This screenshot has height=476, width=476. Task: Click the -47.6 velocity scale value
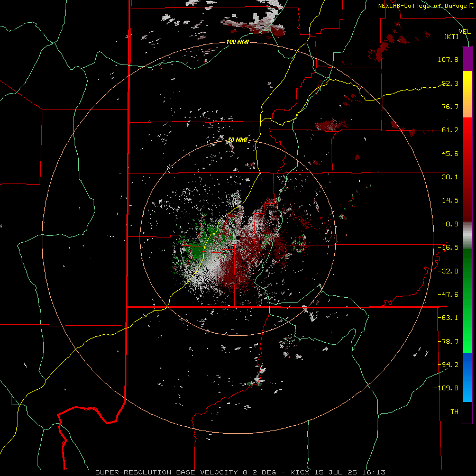[x=448, y=295]
